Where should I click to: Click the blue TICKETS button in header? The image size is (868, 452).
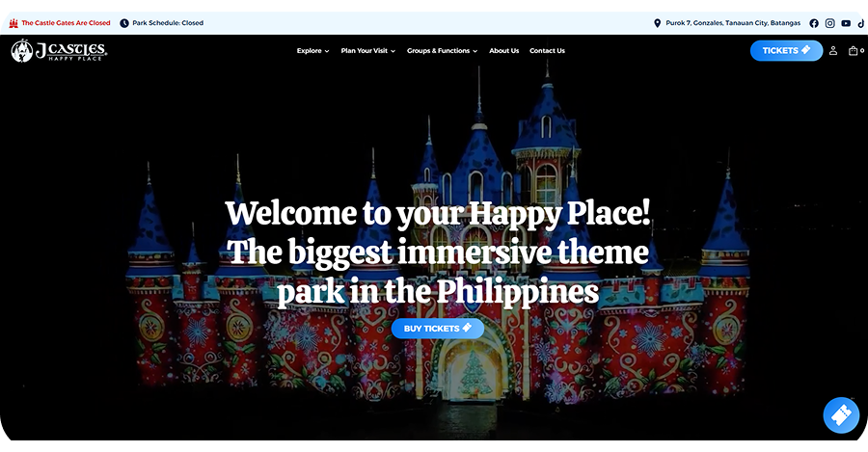click(786, 50)
